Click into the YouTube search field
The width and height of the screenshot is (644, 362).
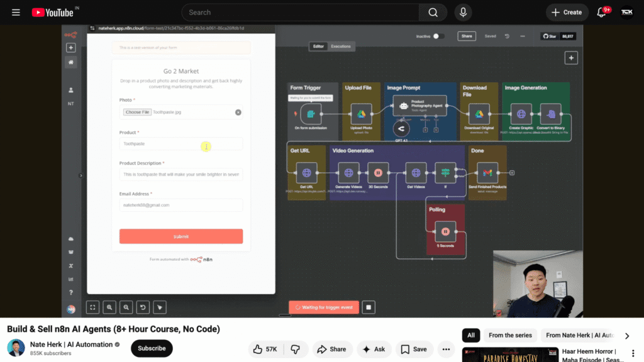[300, 13]
